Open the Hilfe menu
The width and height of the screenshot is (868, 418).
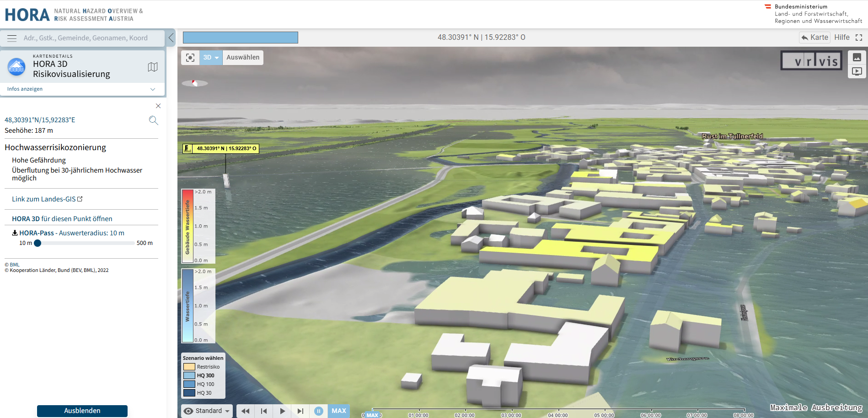[842, 37]
